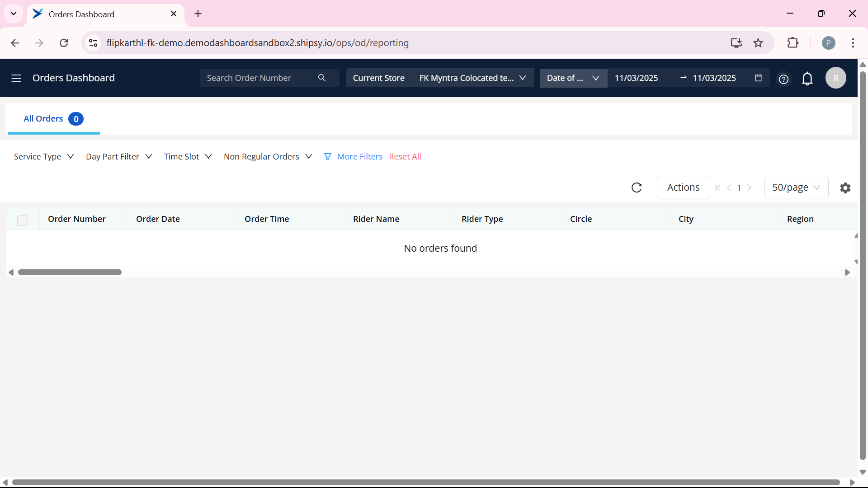Click Reset All filters

[x=405, y=156]
